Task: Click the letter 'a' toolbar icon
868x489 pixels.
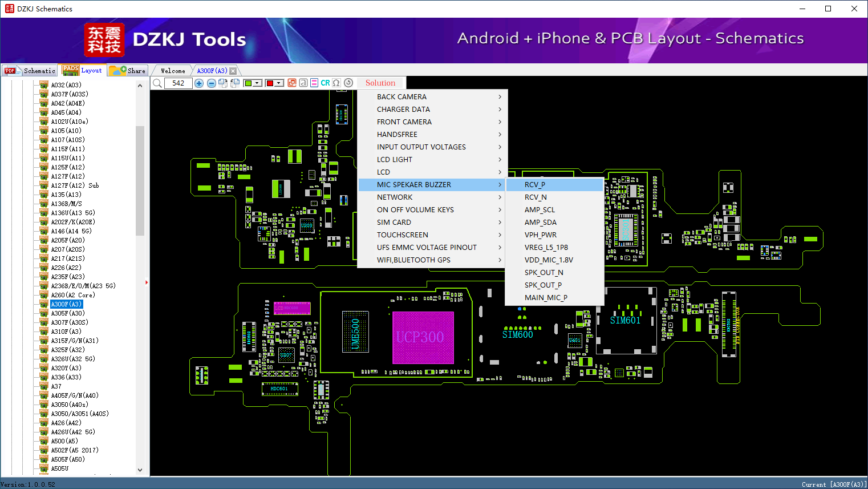Action: point(303,83)
